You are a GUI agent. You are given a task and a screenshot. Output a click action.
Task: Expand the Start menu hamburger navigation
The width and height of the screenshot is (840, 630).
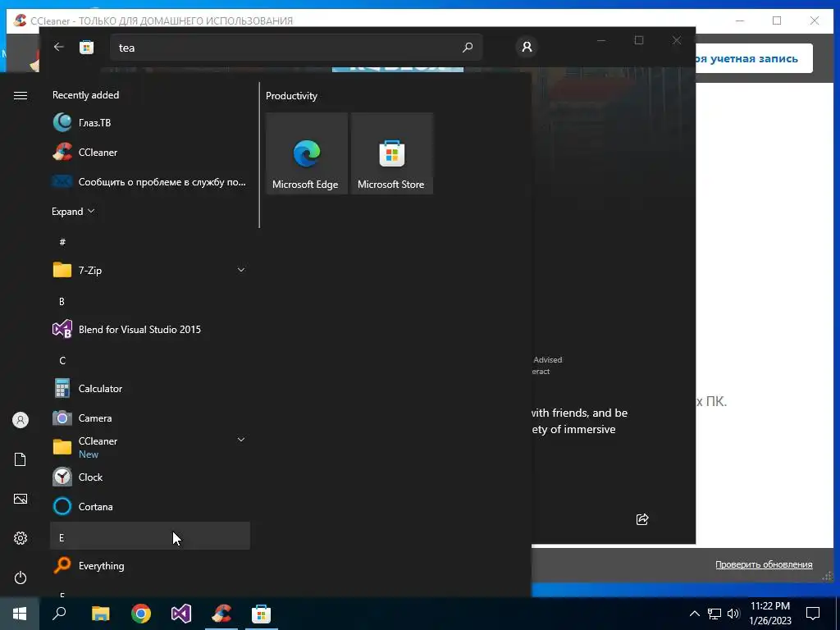tap(21, 95)
